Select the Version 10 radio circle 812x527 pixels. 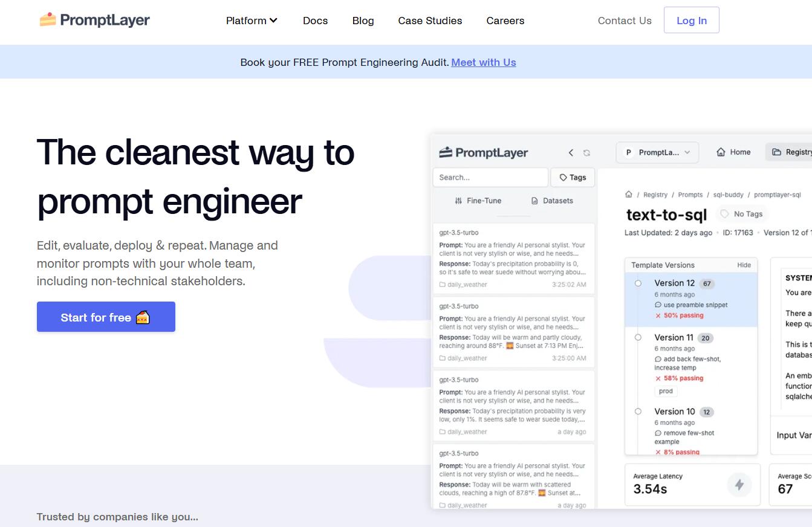(638, 411)
